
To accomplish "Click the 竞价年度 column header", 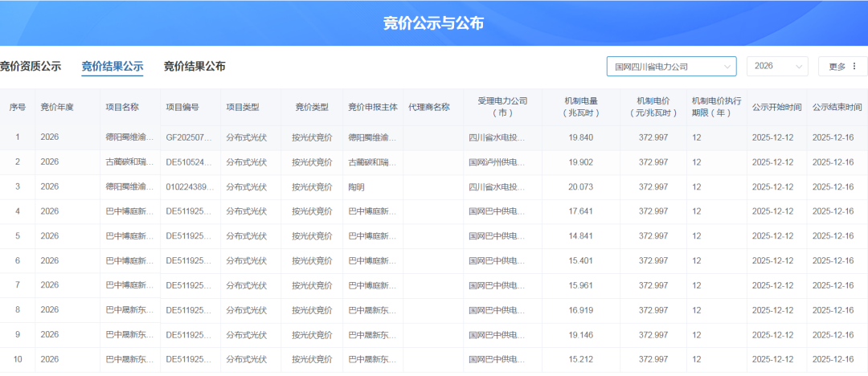I will pyautogui.click(x=57, y=108).
